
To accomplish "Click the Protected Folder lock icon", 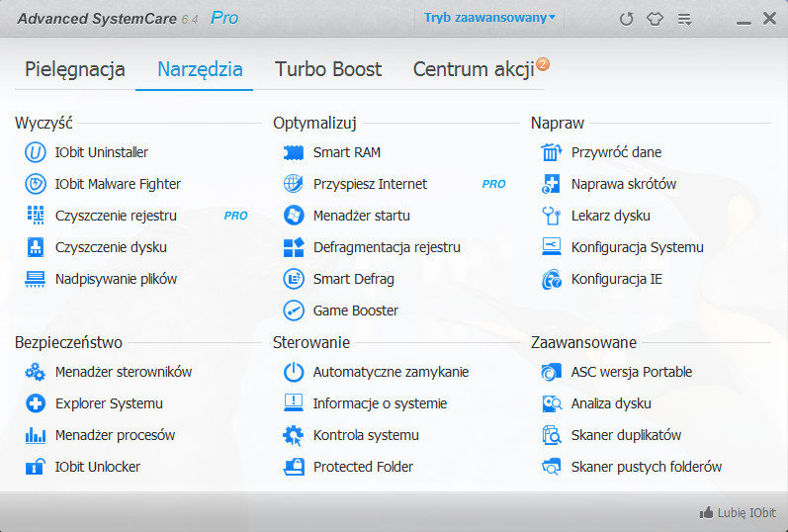I will (294, 467).
